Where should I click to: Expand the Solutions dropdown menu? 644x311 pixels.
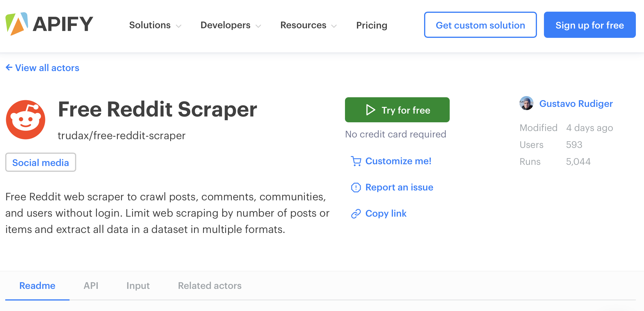pyautogui.click(x=155, y=25)
